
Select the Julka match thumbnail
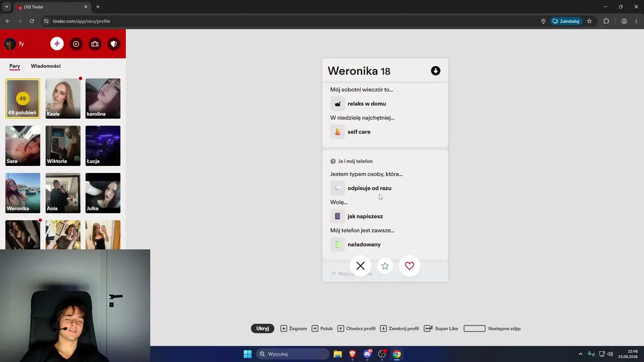103,193
